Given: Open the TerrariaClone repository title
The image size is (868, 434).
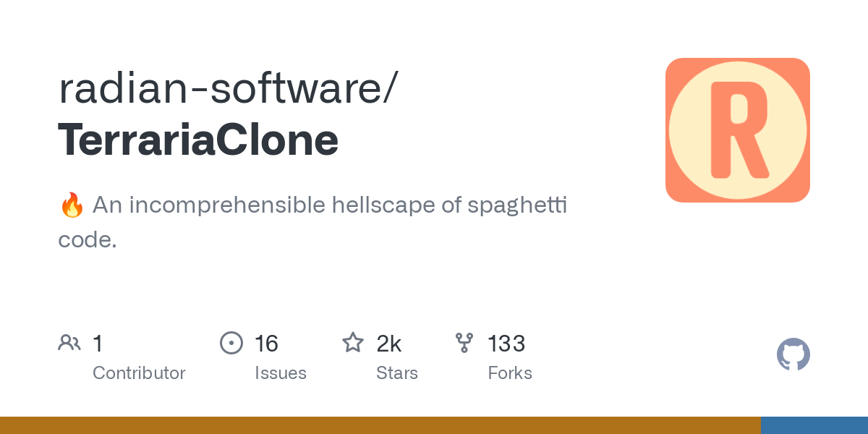Looking at the screenshot, I should coord(198,139).
